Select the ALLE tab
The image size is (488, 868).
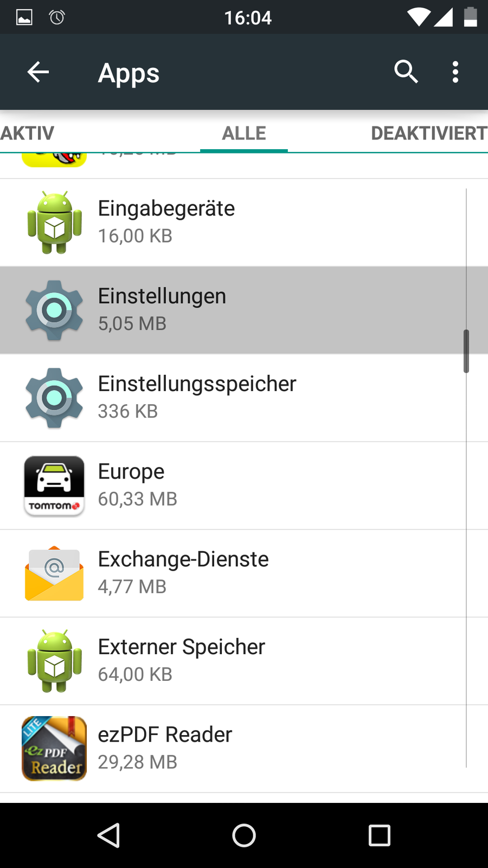[x=244, y=133]
